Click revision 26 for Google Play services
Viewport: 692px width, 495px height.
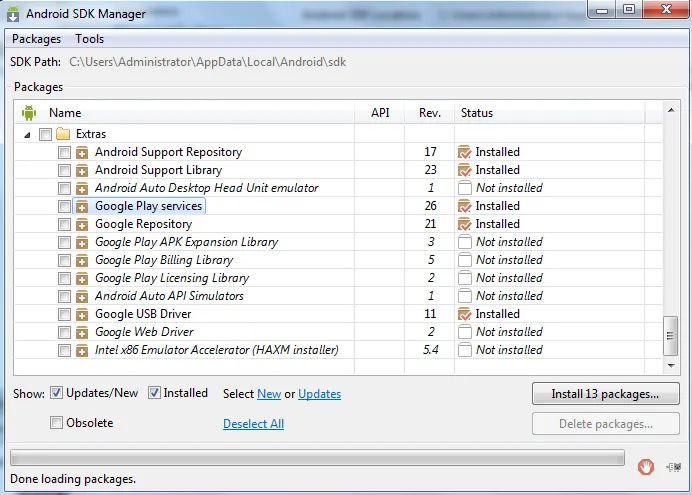click(x=430, y=206)
